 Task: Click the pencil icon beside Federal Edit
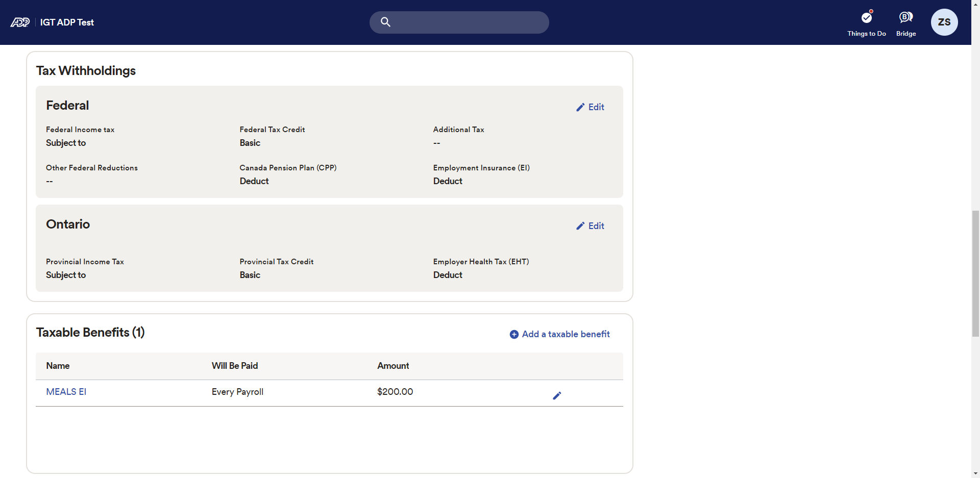pyautogui.click(x=580, y=107)
